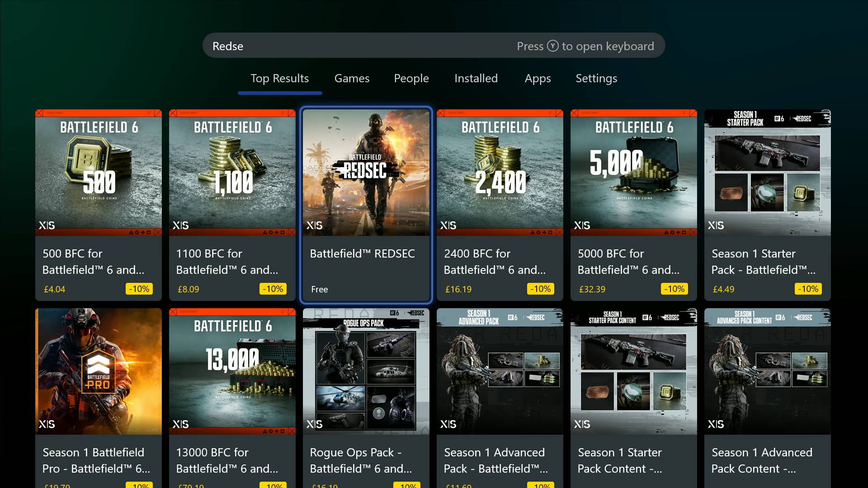Select the 2400 BFC coins pack artwork
The height and width of the screenshot is (488, 868).
point(500,172)
